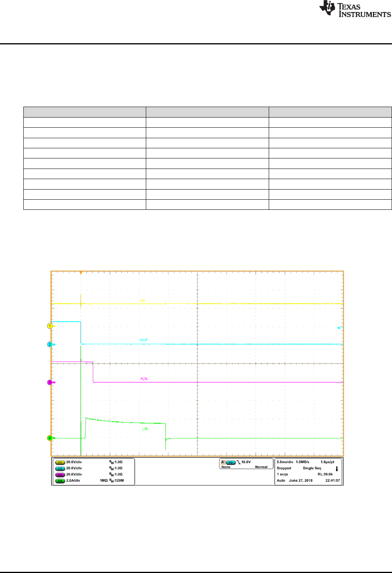392x573 pixels.
Task: Click the C1 channel badge
Action: point(60,462)
